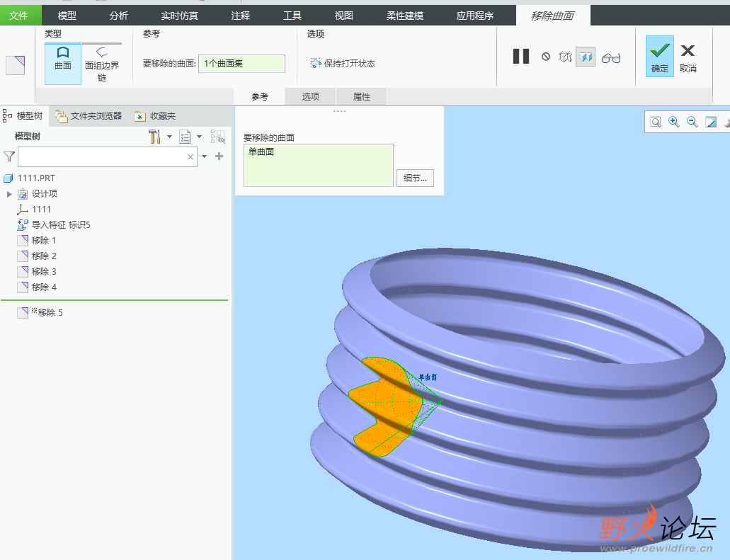730x560 pixels.
Task: Expand the tree settings dropdown arrow
Action: pyautogui.click(x=169, y=137)
